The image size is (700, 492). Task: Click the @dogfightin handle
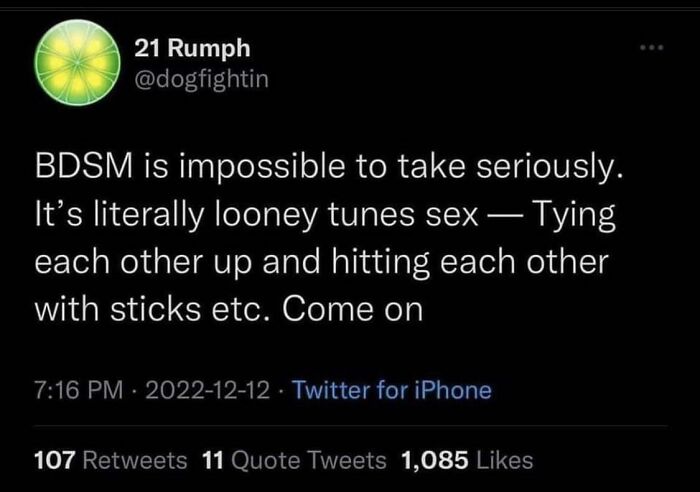pos(201,78)
